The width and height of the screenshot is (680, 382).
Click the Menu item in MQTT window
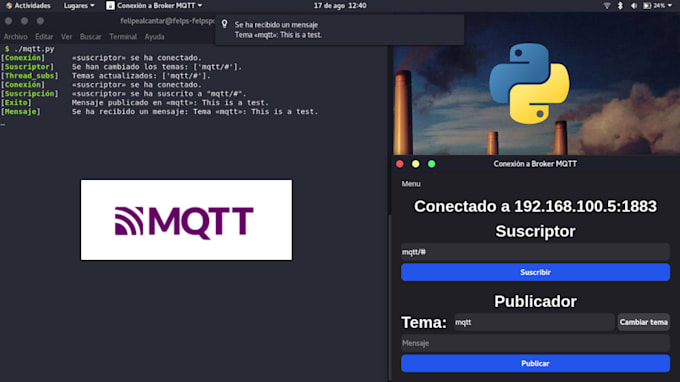411,184
